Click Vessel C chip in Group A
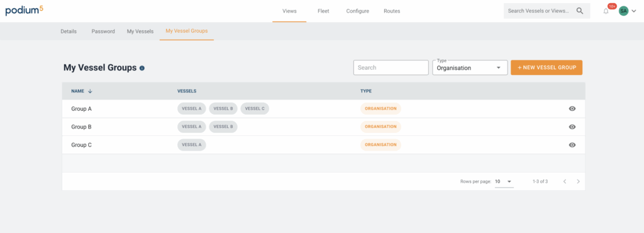The image size is (644, 233). [x=255, y=108]
